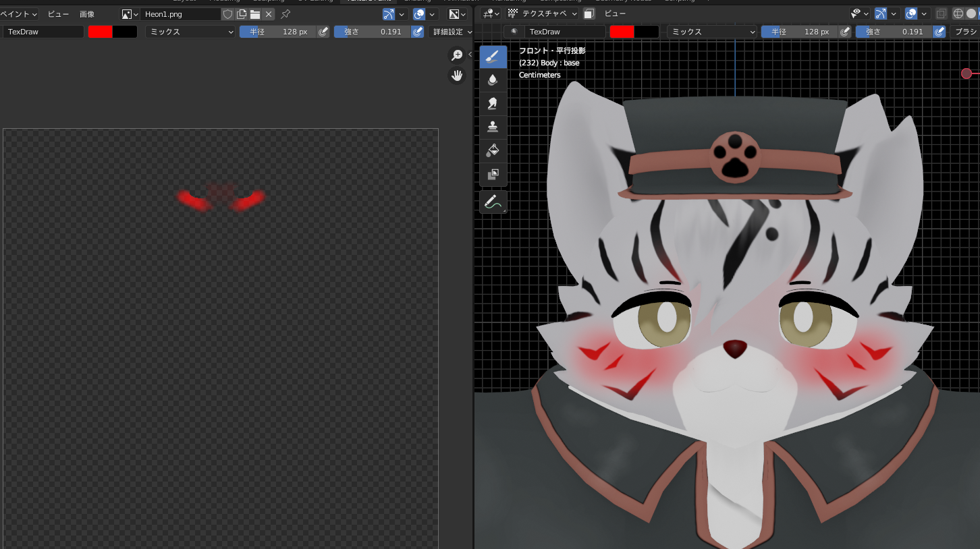Toggle overlays button in image editor header
This screenshot has height=549, width=980.
tap(420, 14)
